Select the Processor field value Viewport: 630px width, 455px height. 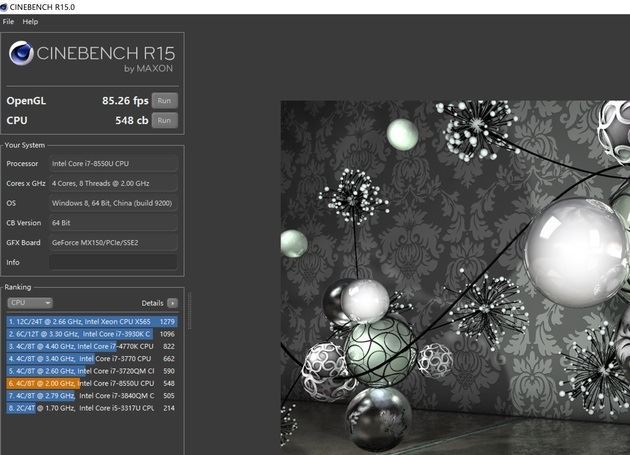click(x=113, y=164)
